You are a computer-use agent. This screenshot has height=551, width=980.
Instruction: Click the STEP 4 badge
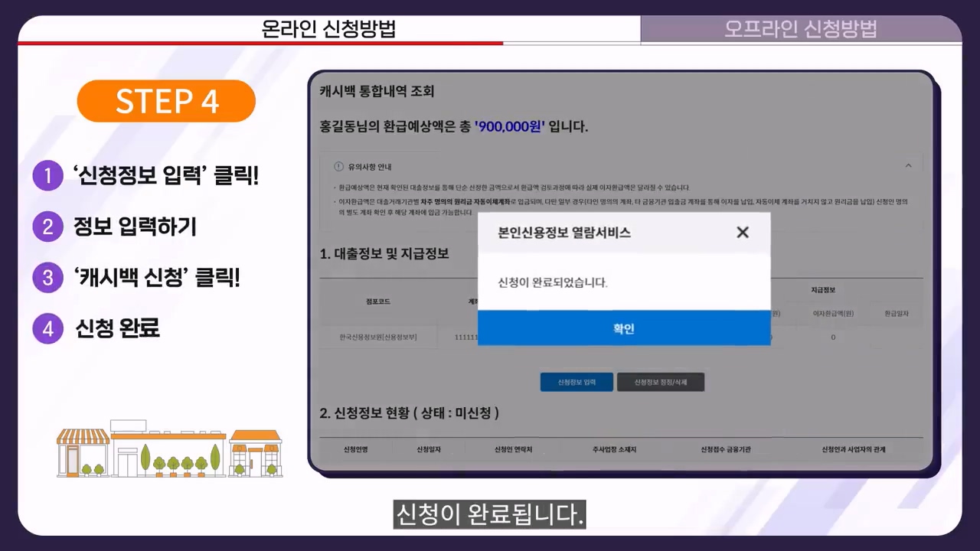pos(165,100)
